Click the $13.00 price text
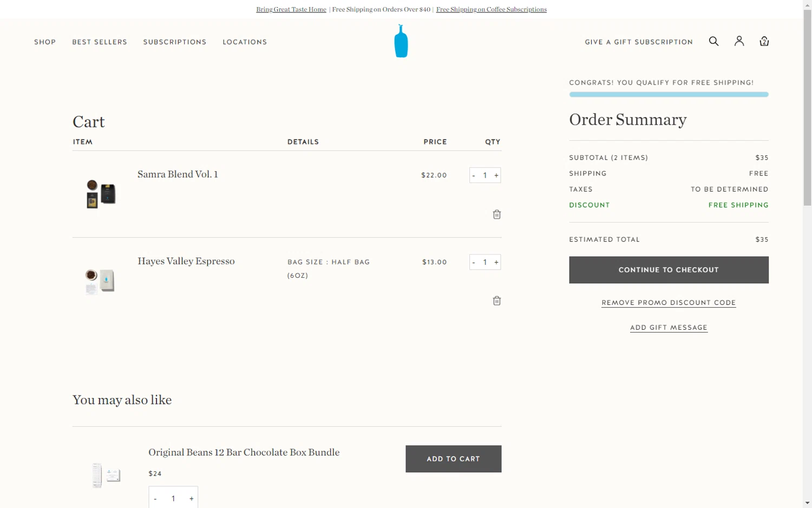The image size is (812, 508). (x=435, y=262)
